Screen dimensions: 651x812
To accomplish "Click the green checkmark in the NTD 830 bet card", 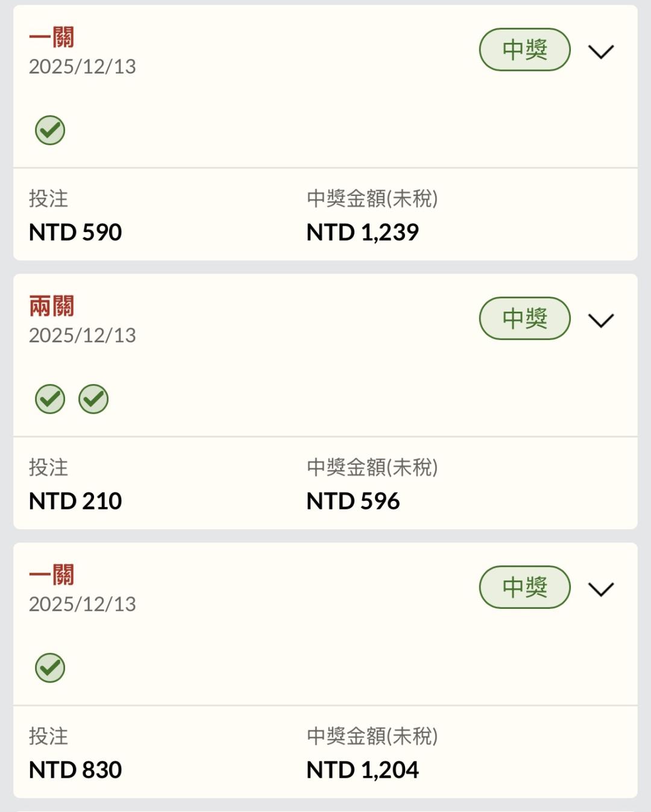I will click(50, 668).
